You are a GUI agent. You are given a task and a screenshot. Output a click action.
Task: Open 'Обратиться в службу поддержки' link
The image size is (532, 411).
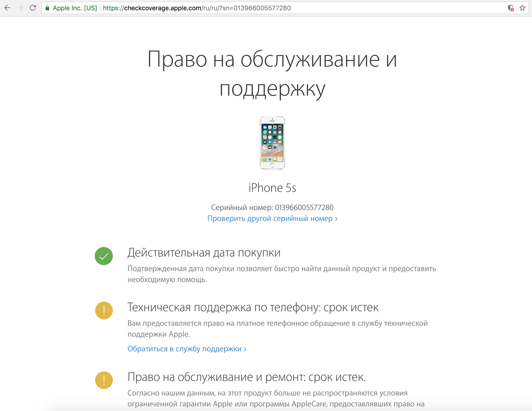(x=187, y=349)
